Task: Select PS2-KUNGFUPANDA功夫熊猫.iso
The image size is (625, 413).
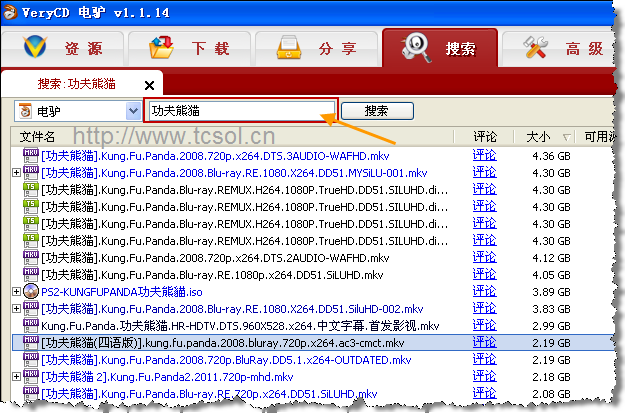Action: point(122,292)
